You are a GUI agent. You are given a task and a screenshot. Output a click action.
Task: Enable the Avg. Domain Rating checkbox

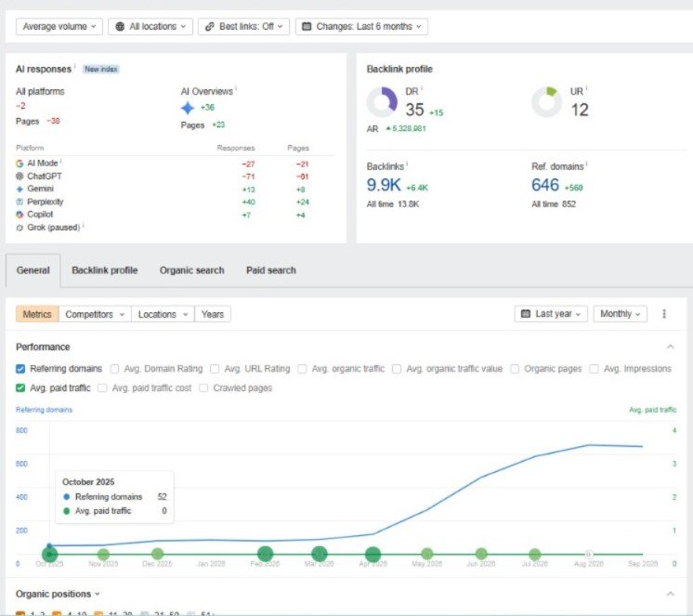tap(114, 369)
